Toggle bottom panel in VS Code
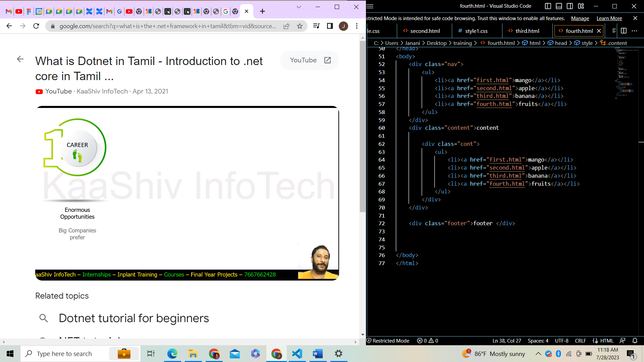Image resolution: width=644 pixels, height=362 pixels. click(x=559, y=6)
